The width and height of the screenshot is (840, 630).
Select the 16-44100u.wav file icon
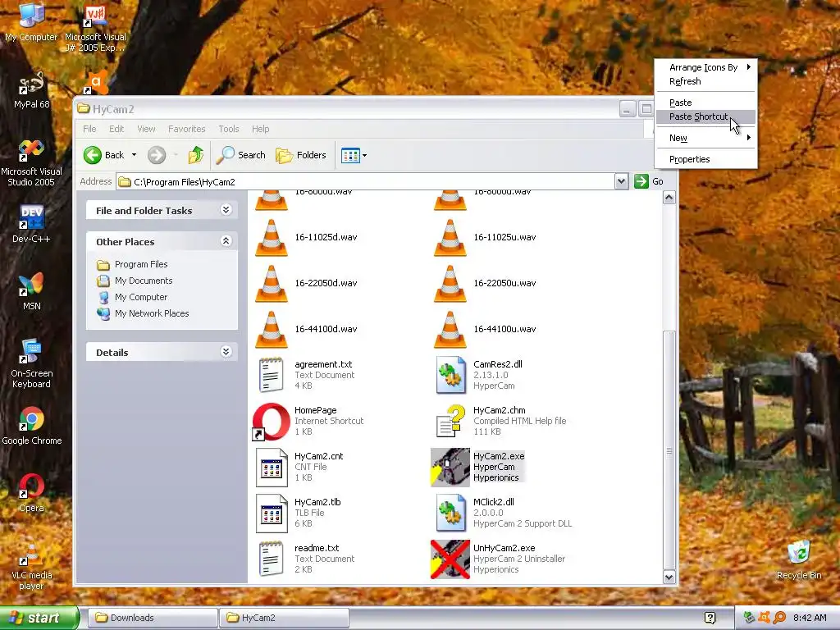tap(450, 330)
